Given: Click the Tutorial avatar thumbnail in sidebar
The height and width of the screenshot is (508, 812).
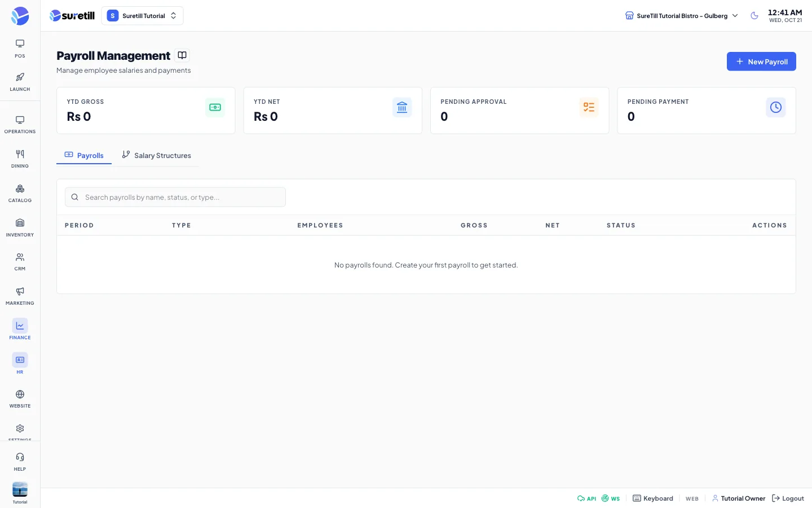Looking at the screenshot, I should coord(20,489).
